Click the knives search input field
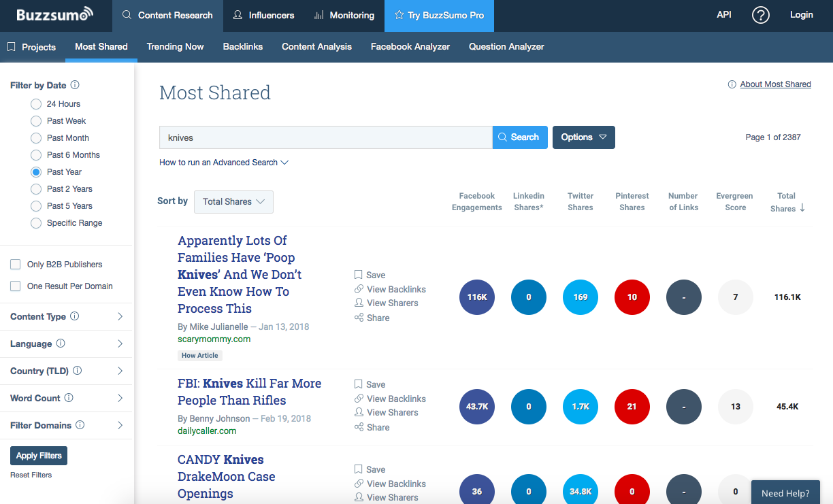The height and width of the screenshot is (504, 833). click(x=326, y=137)
